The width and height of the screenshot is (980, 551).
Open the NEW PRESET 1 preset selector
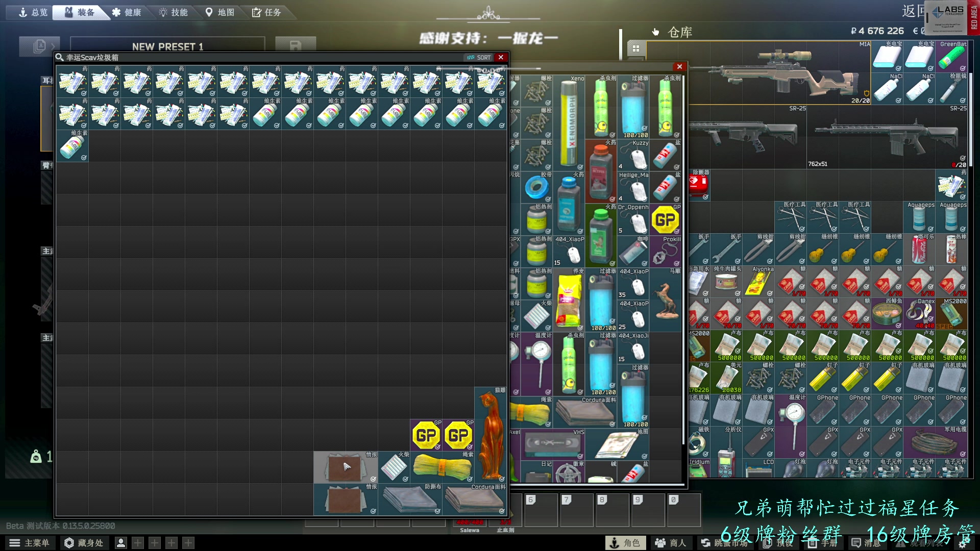[167, 46]
